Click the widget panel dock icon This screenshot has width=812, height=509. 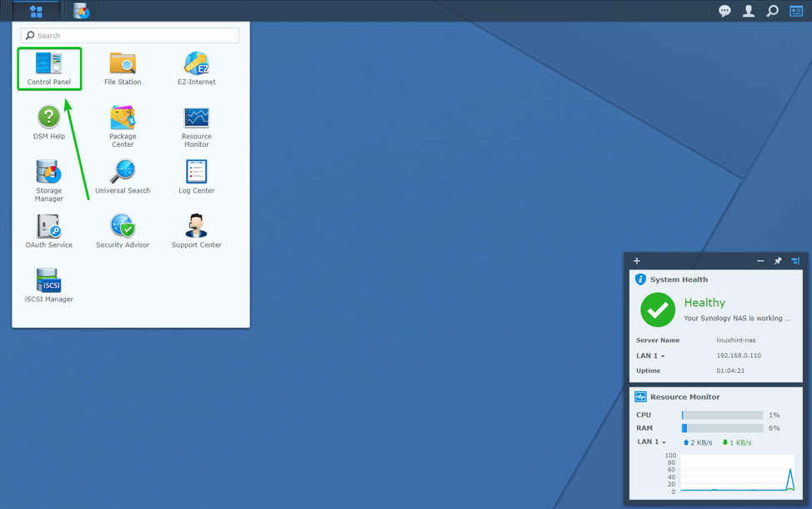point(795,260)
